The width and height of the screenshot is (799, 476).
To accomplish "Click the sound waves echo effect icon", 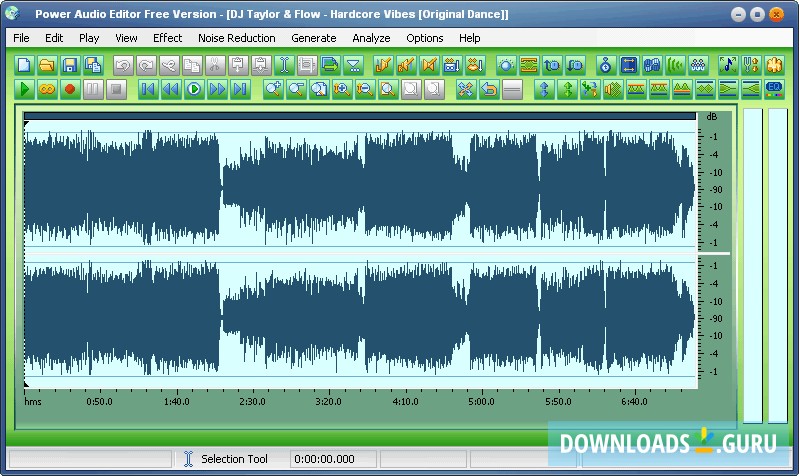I will [675, 65].
